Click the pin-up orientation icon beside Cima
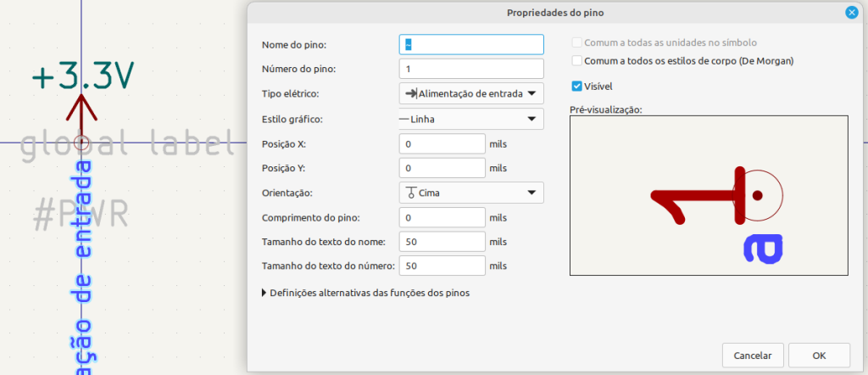Viewport: 868px width, 375px height. pos(411,193)
